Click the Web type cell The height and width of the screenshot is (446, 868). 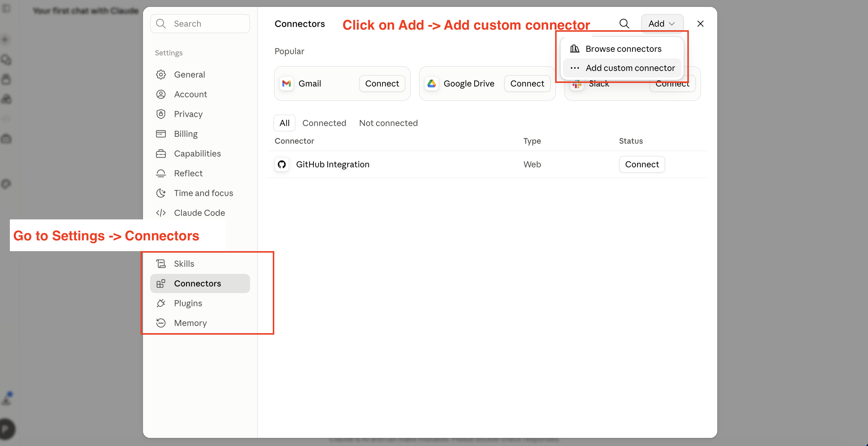coord(532,165)
